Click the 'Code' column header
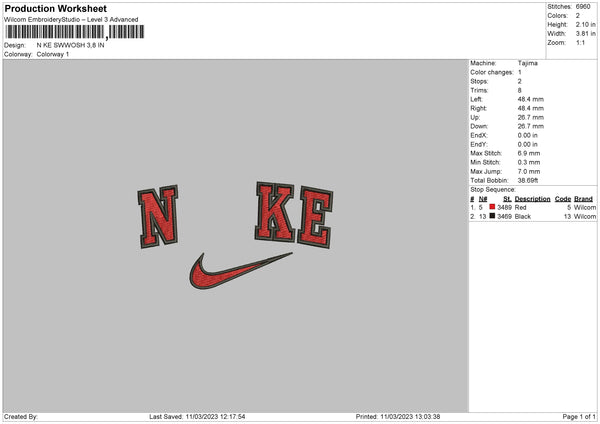Image resolution: width=600 pixels, height=424 pixels. click(563, 199)
